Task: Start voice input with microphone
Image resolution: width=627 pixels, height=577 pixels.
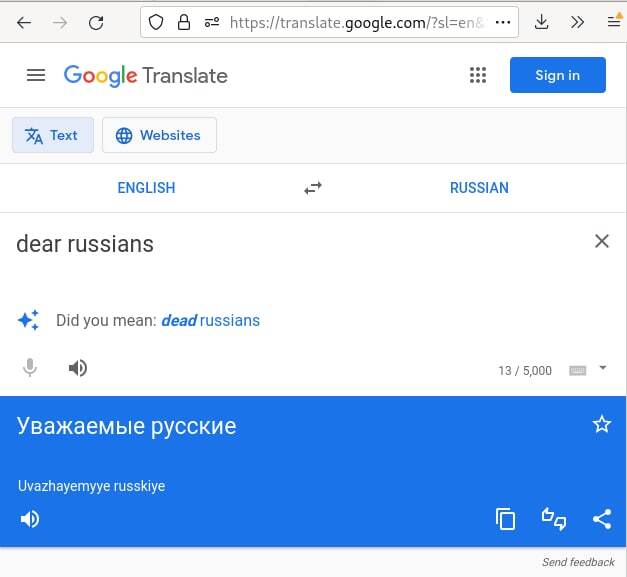Action: click(30, 368)
